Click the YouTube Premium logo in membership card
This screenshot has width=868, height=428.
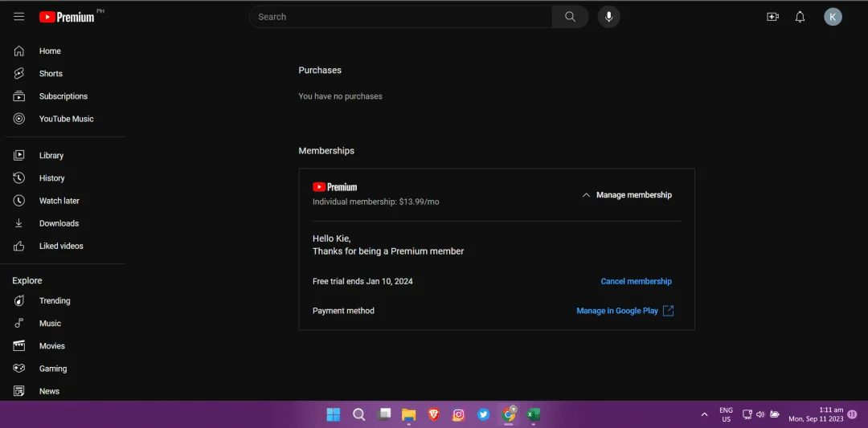click(335, 187)
